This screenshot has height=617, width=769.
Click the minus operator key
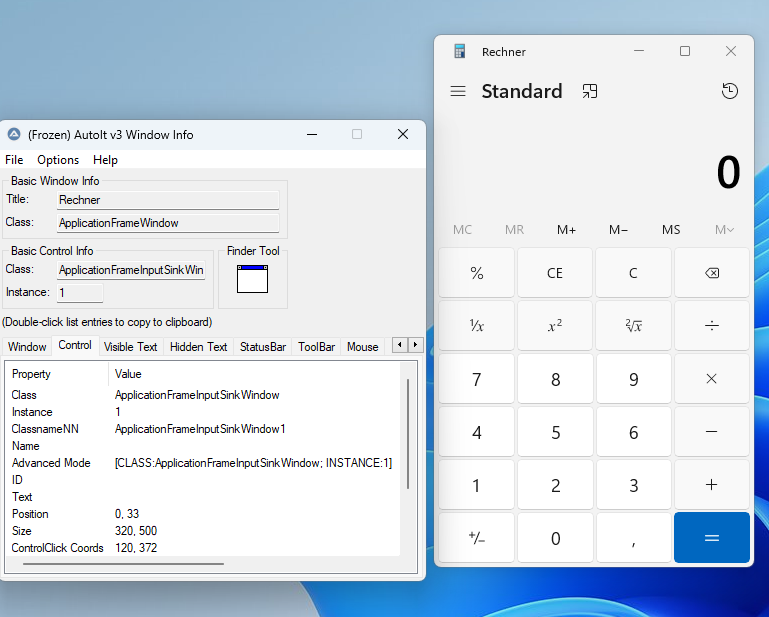point(712,432)
